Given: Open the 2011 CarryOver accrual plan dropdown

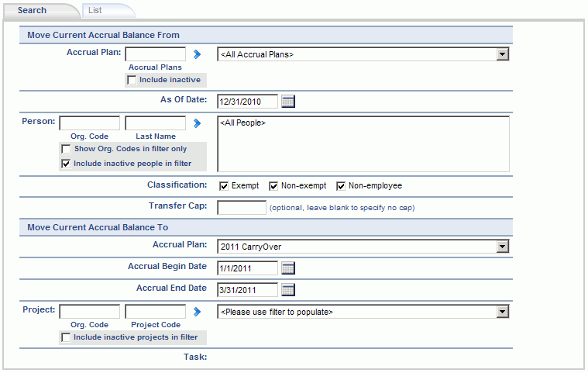Looking at the screenshot, I should click(363, 247).
